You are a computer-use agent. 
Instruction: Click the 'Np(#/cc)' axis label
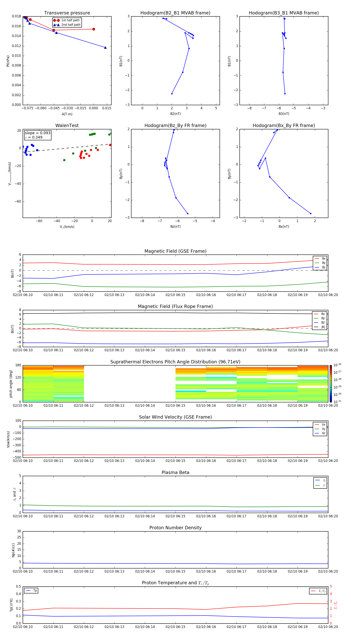pyautogui.click(x=13, y=550)
